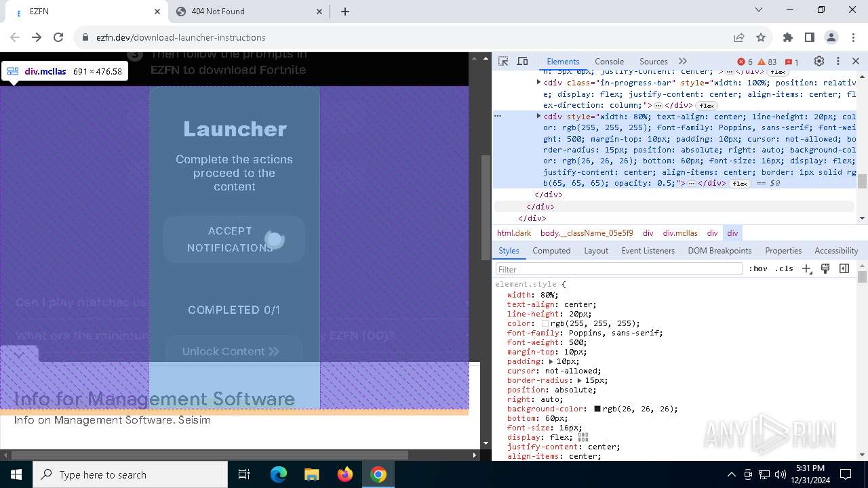The width and height of the screenshot is (868, 488).
Task: Open Chrome profile avatar
Action: tap(831, 37)
